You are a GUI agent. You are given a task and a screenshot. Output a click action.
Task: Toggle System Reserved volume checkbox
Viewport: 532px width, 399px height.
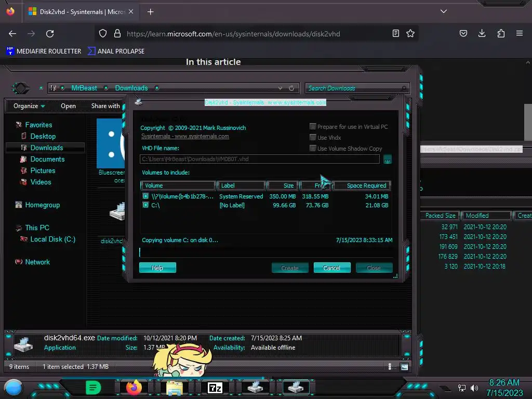(145, 196)
